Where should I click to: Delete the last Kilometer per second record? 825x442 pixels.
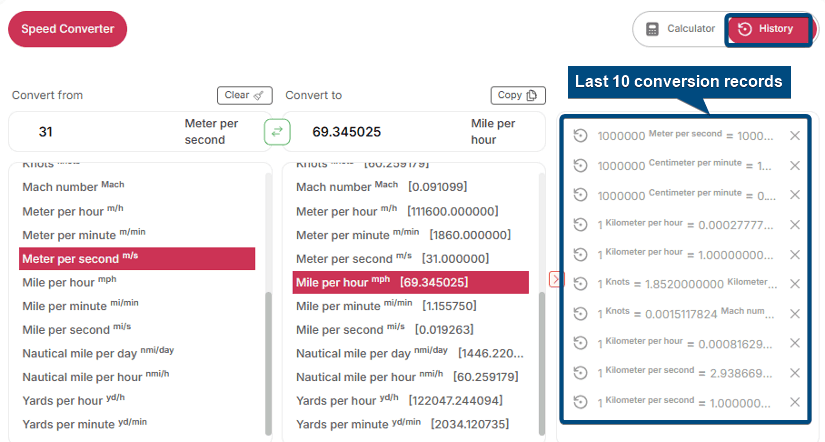click(795, 401)
